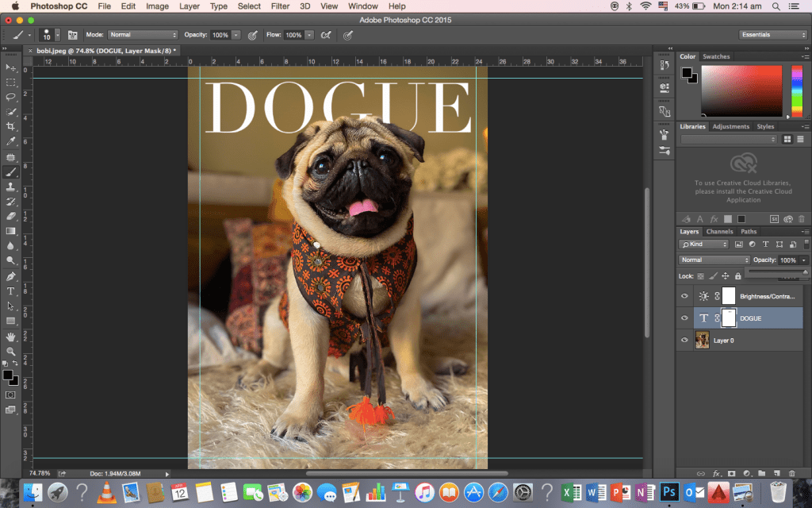Select the Hand tool
The width and height of the screenshot is (812, 508).
11,336
